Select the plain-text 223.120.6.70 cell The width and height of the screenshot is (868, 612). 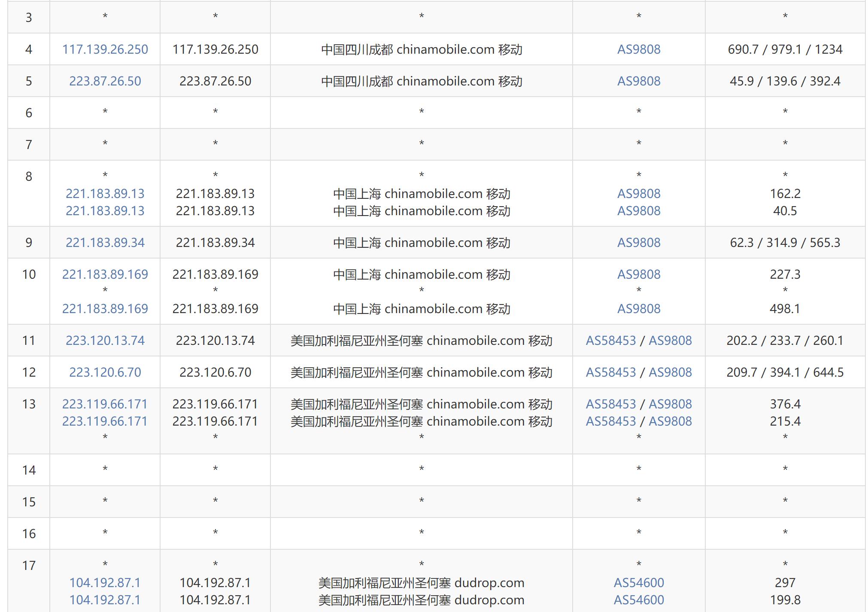215,372
